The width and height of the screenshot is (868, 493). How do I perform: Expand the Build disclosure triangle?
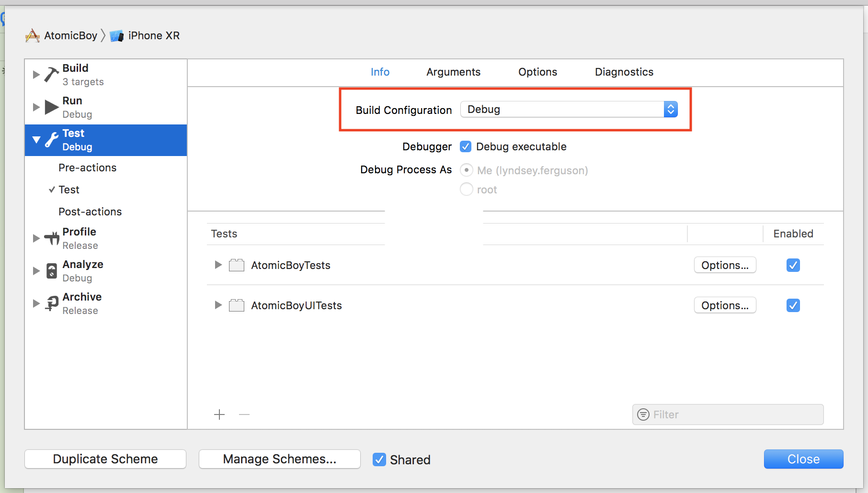coord(36,75)
